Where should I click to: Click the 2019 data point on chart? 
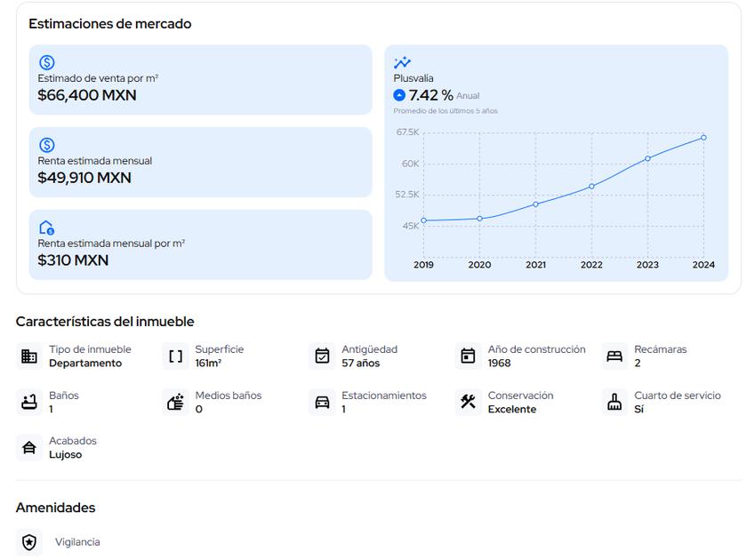(x=423, y=220)
